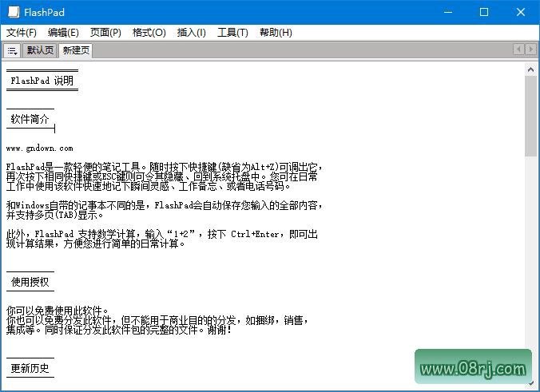540x392 pixels.
Task: Open the 格式(O) menu
Action: [149, 33]
